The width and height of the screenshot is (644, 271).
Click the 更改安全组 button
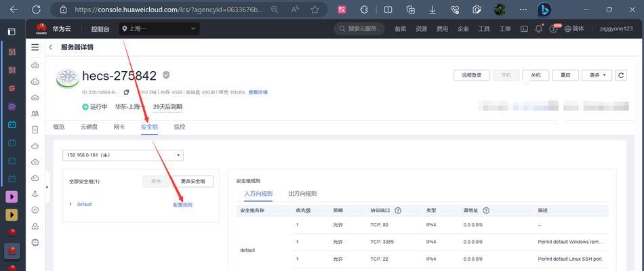tap(193, 181)
